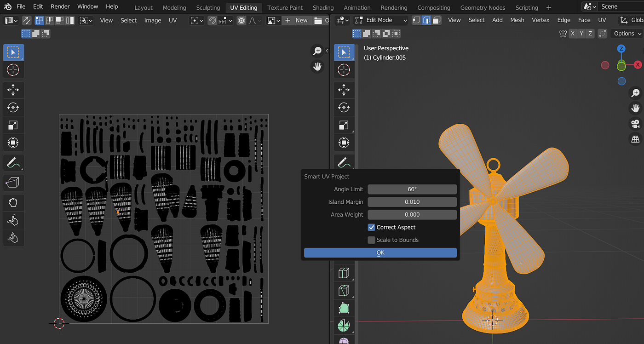The height and width of the screenshot is (344, 644).
Task: Select the Cursor tool in 3D Viewport toolbar
Action: pos(344,70)
